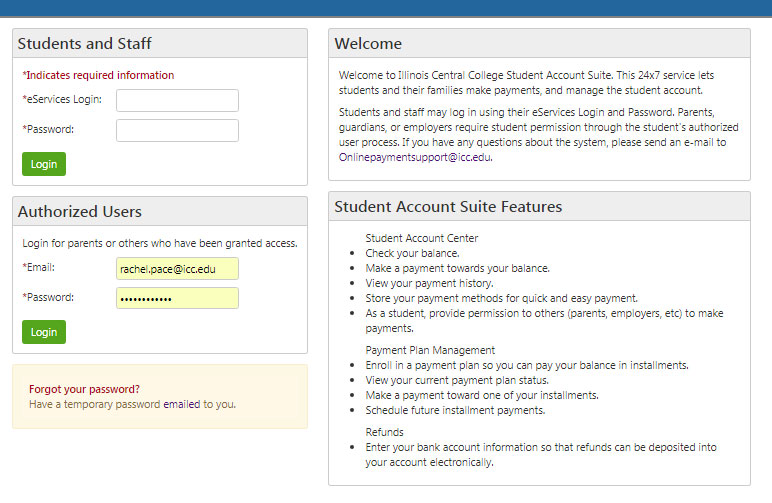The width and height of the screenshot is (772, 503).
Task: Click the 'Students and Staff' panel heading
Action: click(x=85, y=43)
